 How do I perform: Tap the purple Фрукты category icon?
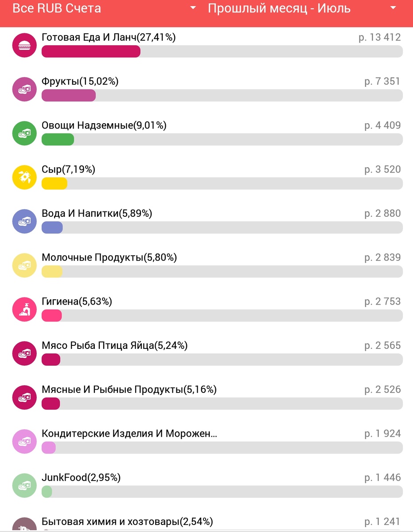point(24,89)
